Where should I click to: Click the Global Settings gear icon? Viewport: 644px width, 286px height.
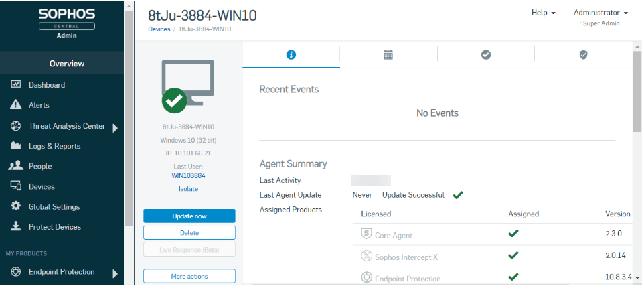[x=16, y=207]
